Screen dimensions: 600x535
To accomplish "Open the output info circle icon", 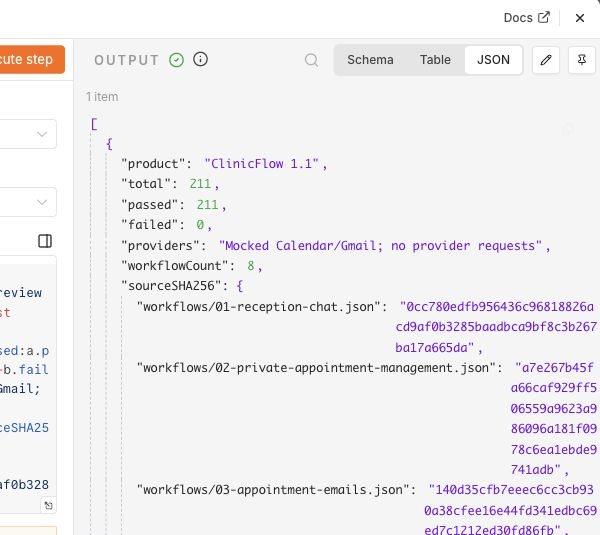I will [201, 59].
